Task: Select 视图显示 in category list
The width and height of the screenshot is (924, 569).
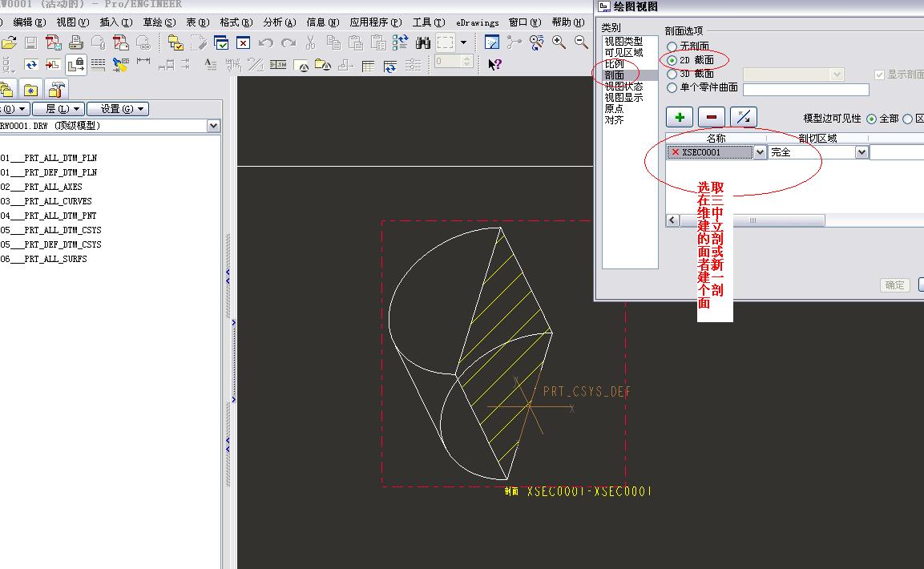Action: point(623,98)
